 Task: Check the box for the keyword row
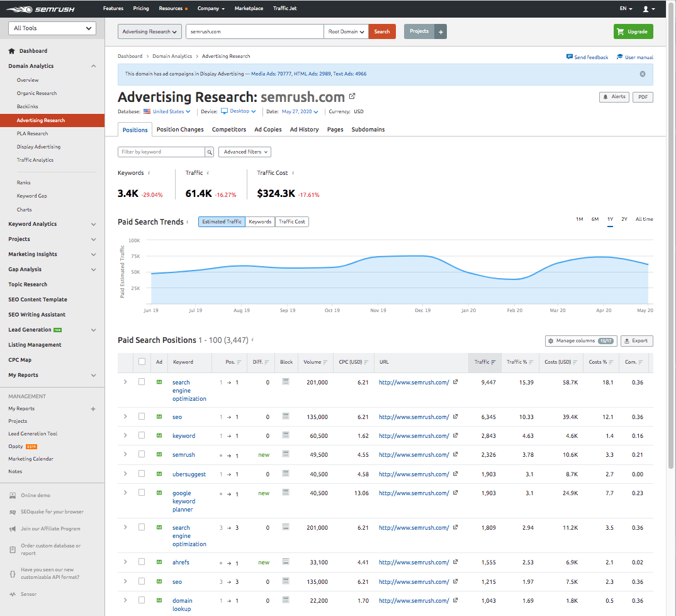click(x=142, y=435)
